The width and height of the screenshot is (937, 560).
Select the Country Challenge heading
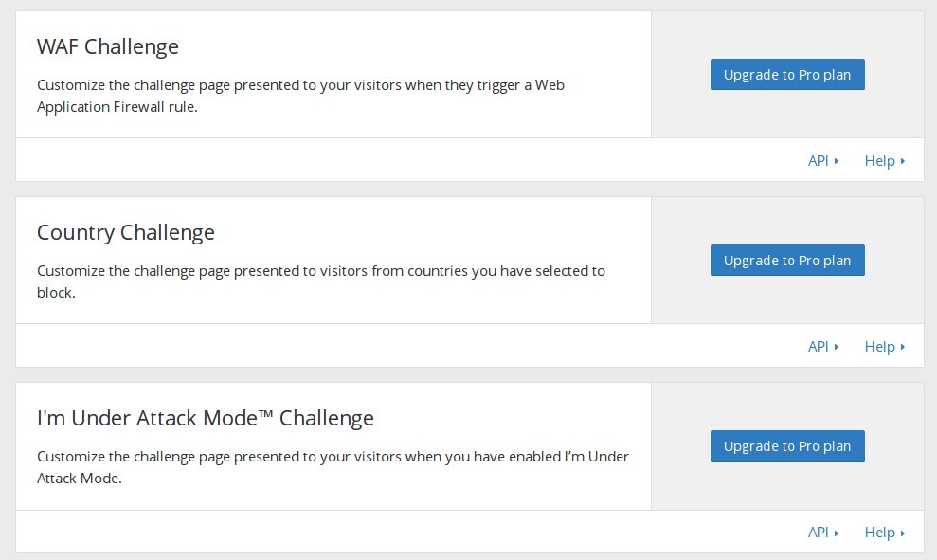tap(125, 232)
